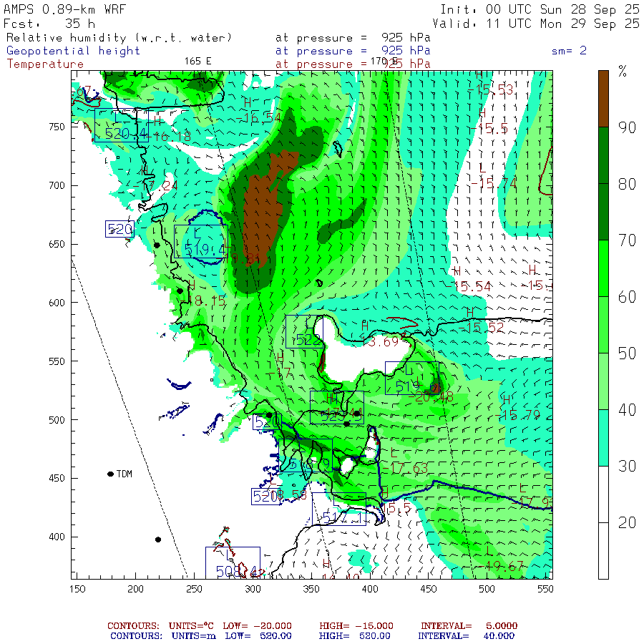The width and height of the screenshot is (644, 644).
Task: Click the red "INTERVAL= 5.0000" contour text
Action: pyautogui.click(x=469, y=626)
